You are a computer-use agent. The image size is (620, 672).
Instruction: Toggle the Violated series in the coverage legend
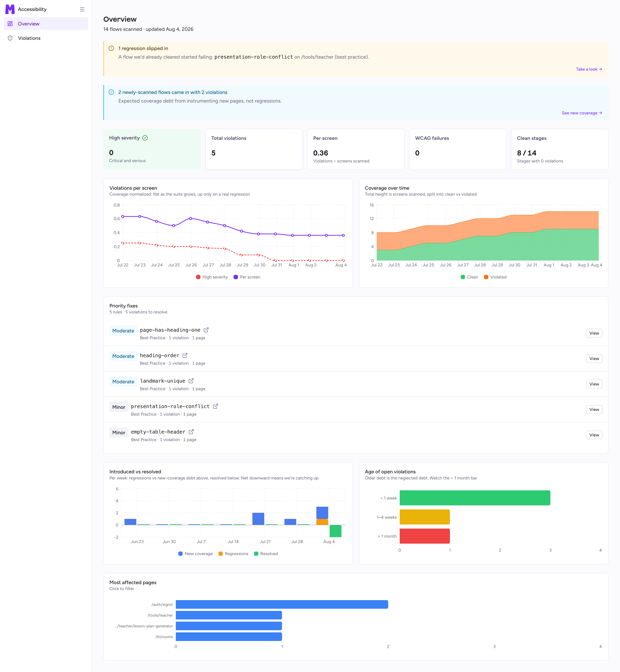tap(495, 277)
